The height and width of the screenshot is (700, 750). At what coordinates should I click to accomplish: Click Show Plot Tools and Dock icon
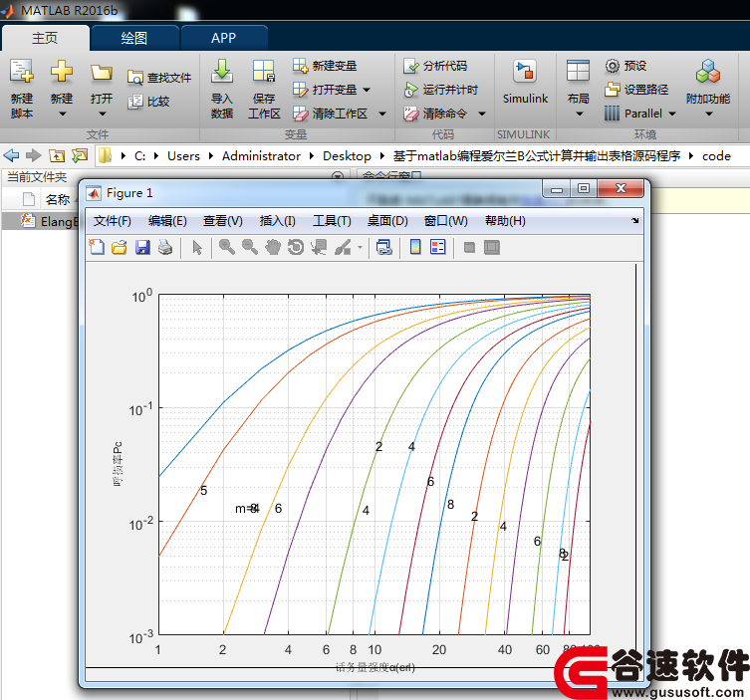click(x=492, y=247)
